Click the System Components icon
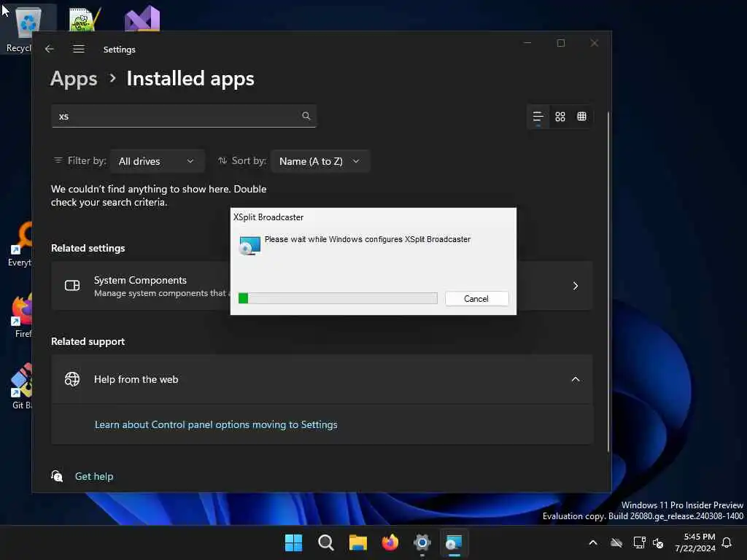Viewport: 747px width, 560px height. pos(72,285)
